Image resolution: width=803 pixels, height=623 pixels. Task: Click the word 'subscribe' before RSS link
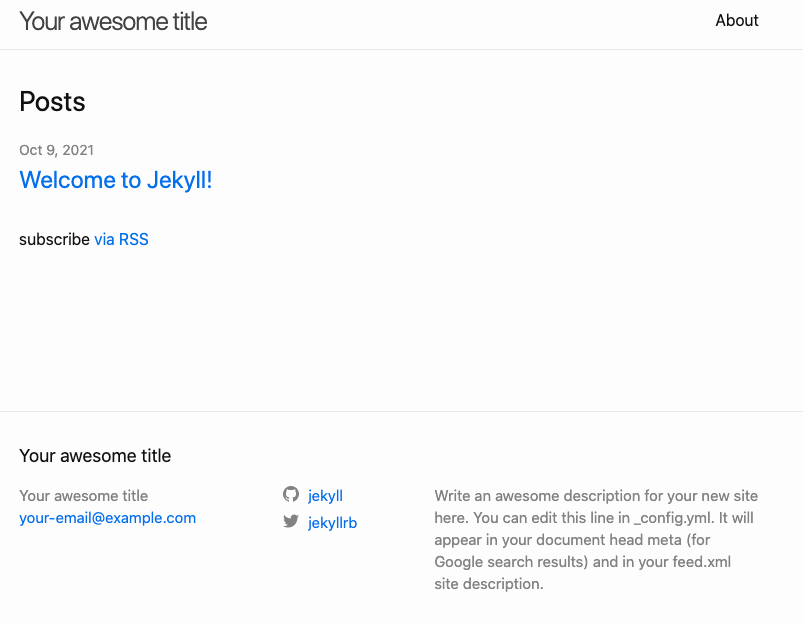[54, 239]
